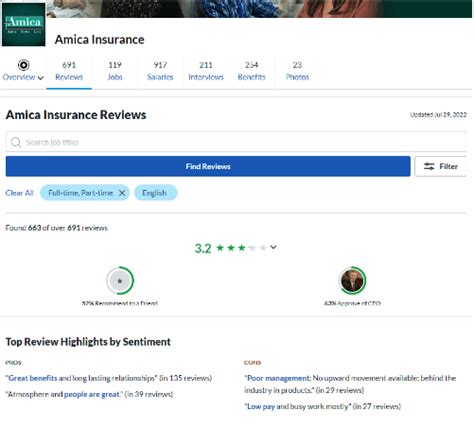Click the magnifier search icon
The image size is (474, 427).
coord(16,142)
